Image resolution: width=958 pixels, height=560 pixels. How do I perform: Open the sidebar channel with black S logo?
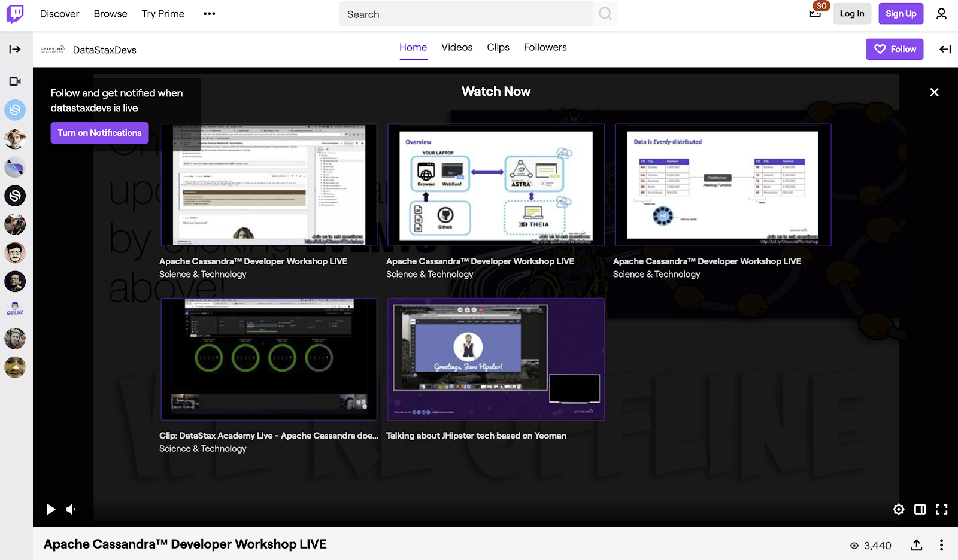15,196
